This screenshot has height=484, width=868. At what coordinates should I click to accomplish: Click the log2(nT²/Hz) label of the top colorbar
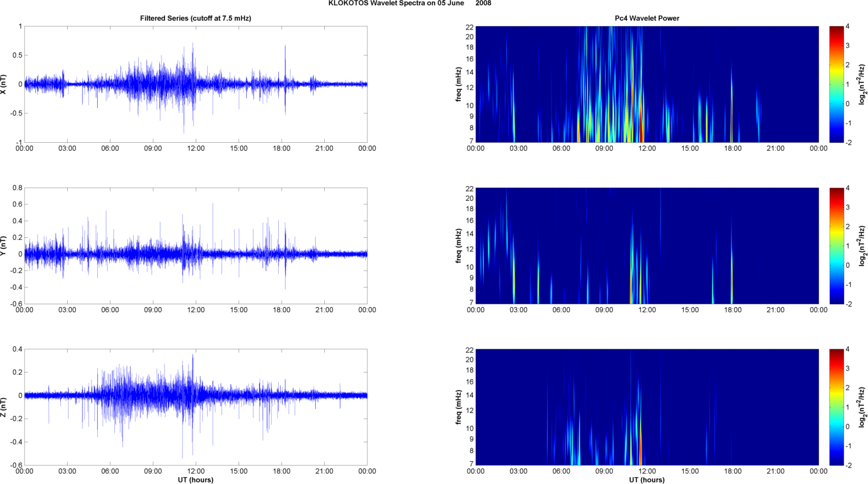tap(862, 84)
